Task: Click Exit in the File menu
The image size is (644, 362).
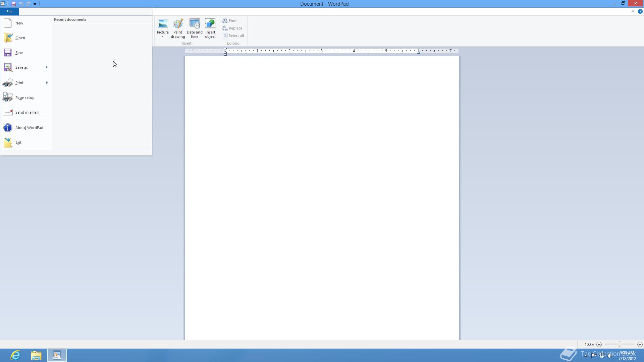Action: (25, 142)
